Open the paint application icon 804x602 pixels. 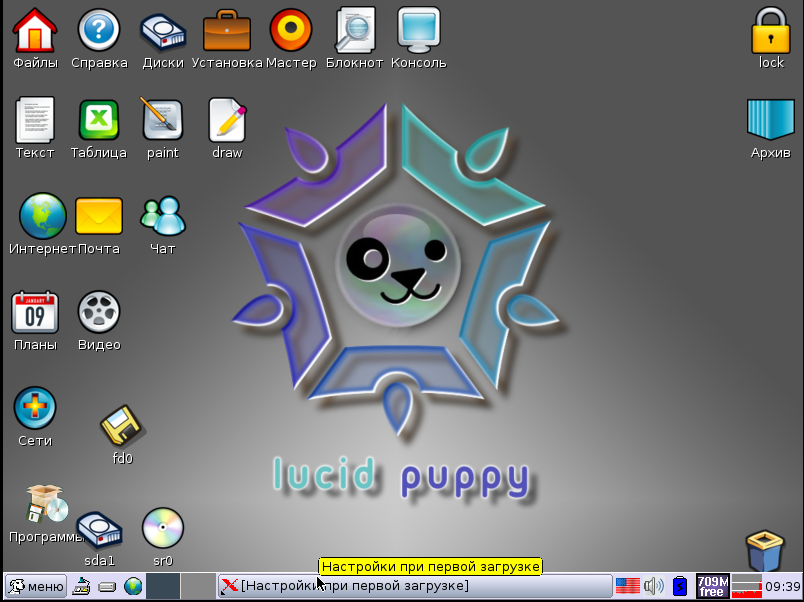[x=162, y=119]
